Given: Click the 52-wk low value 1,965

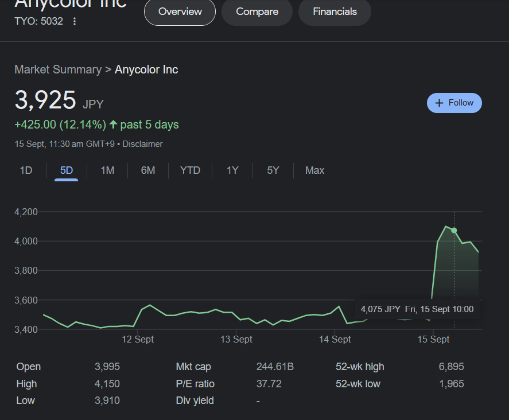Looking at the screenshot, I should [451, 384].
